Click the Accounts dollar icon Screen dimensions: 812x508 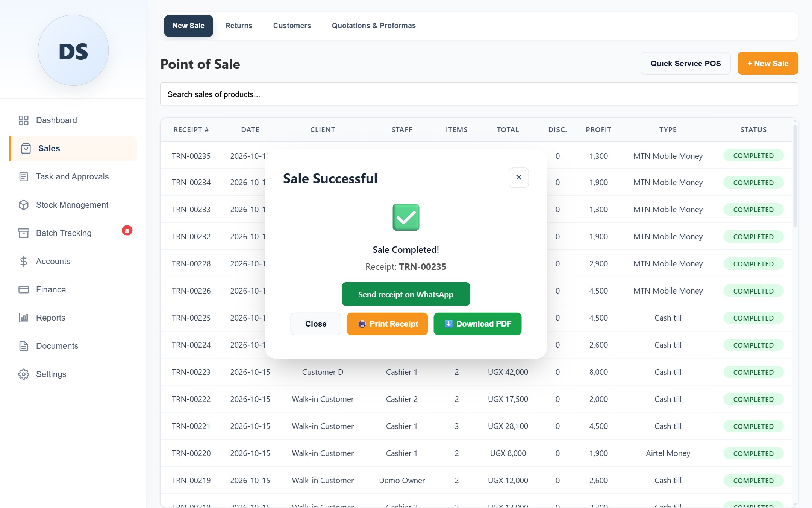point(24,261)
